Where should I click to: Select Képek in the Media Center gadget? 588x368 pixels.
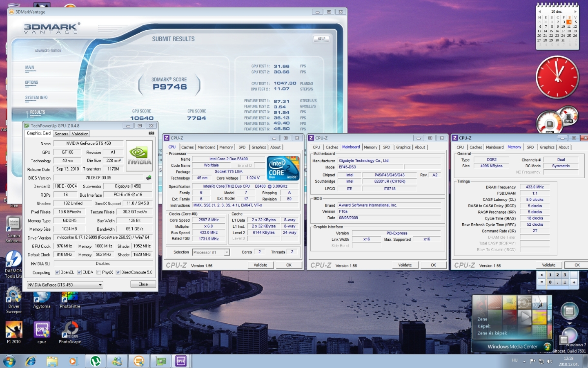pyautogui.click(x=484, y=326)
